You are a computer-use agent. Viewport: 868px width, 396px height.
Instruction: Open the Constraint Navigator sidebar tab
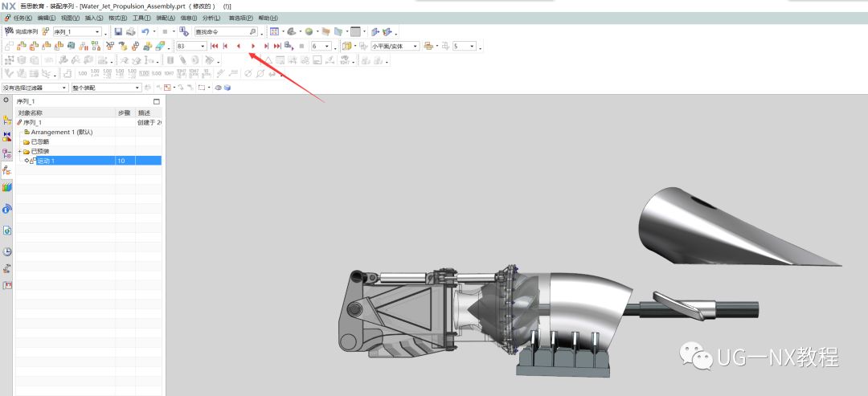(x=7, y=136)
